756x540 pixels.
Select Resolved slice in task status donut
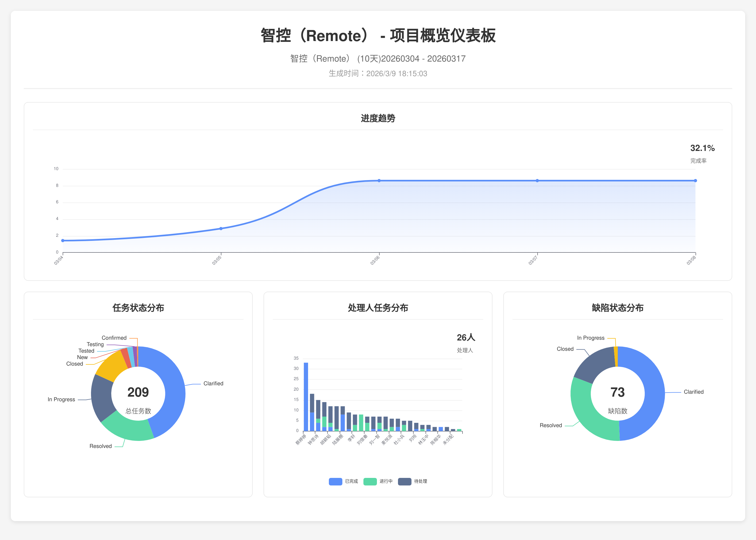pos(128,429)
